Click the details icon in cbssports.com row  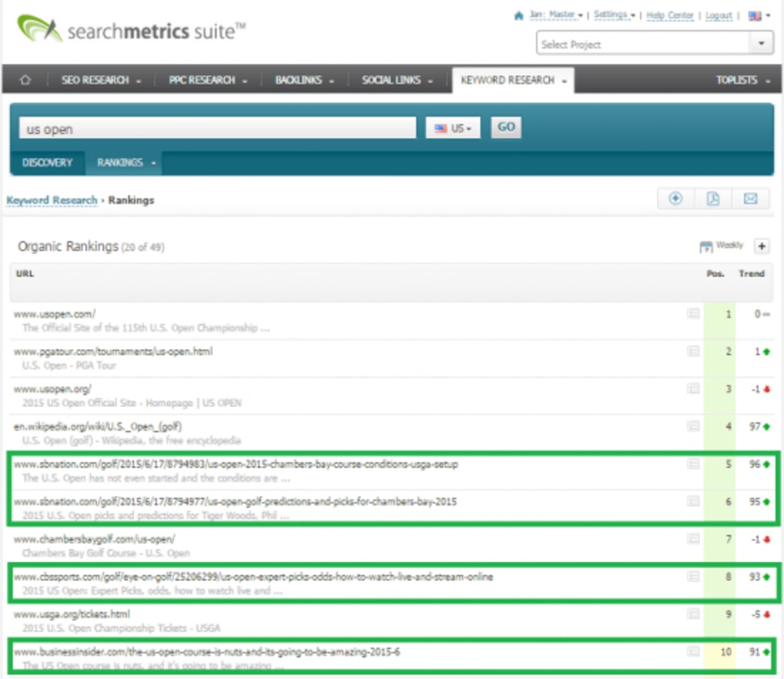693,576
